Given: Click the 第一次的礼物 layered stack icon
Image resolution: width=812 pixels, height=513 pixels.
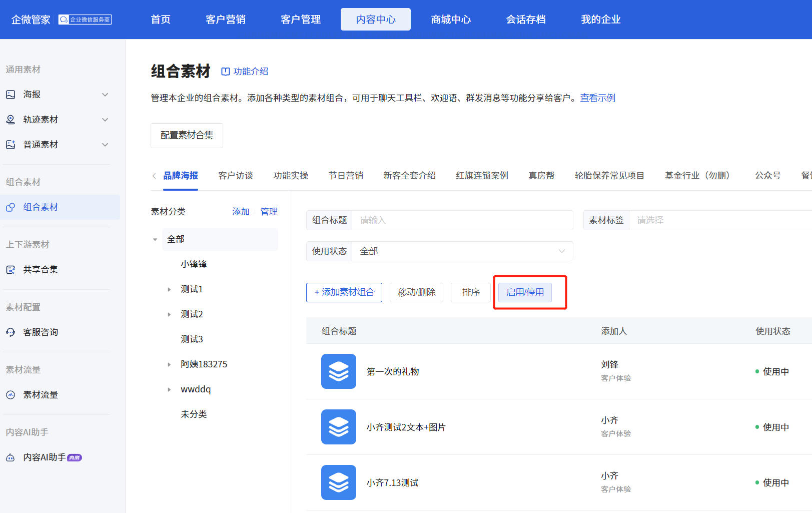Looking at the screenshot, I should click(339, 371).
